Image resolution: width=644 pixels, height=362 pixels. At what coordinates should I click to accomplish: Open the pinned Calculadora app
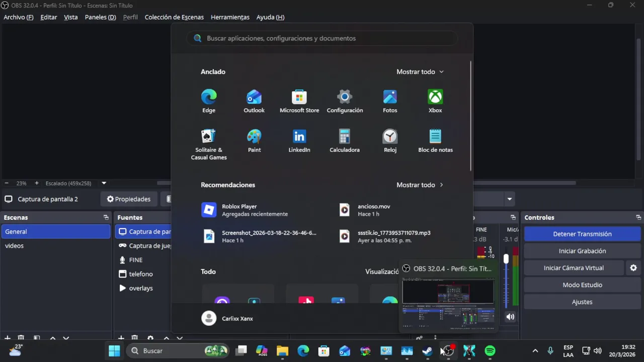click(345, 141)
